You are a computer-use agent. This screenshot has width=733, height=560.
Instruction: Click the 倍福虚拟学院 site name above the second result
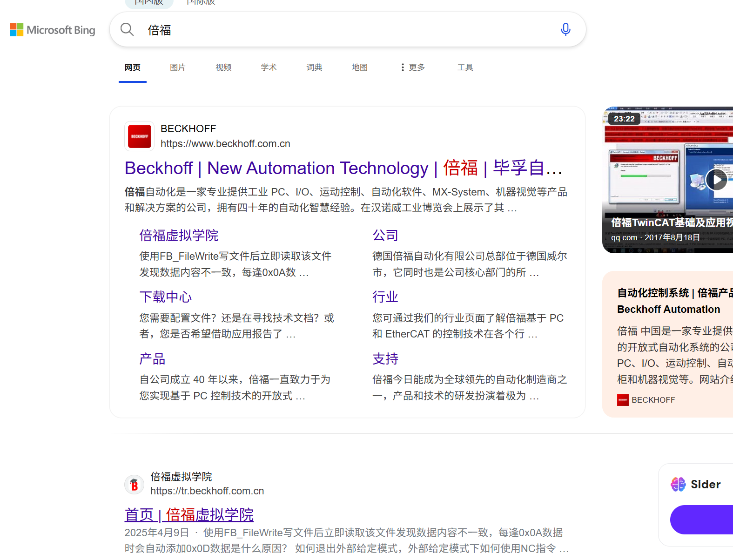point(181,477)
